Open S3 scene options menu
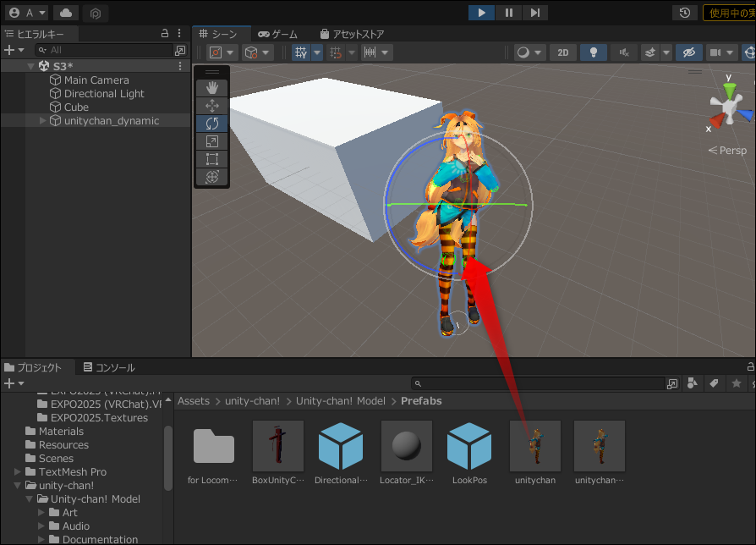The height and width of the screenshot is (545, 756). (180, 66)
